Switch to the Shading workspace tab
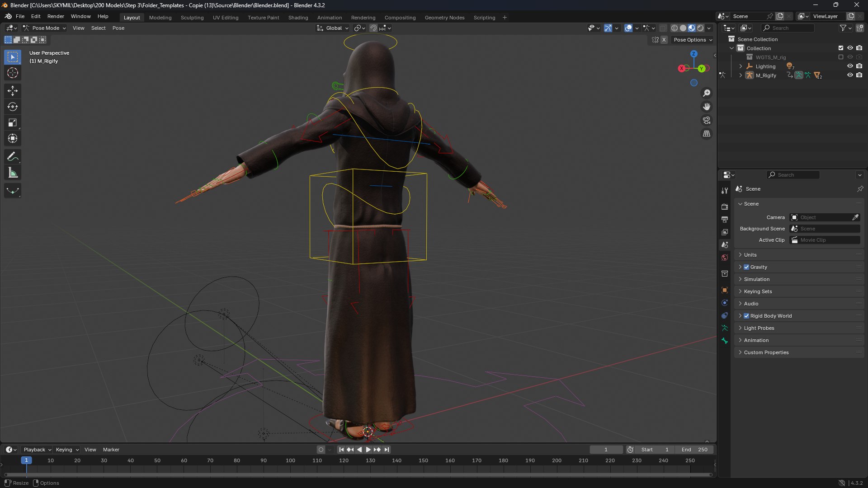The width and height of the screenshot is (868, 488). pyautogui.click(x=298, y=18)
